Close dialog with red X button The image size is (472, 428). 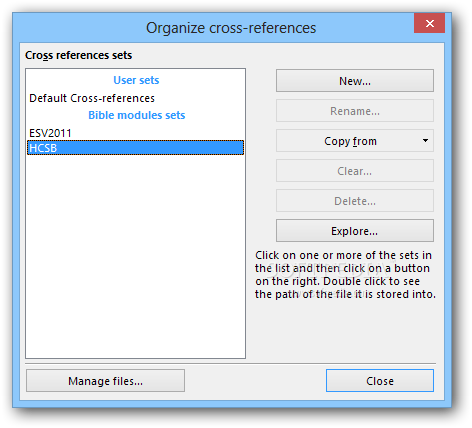click(x=429, y=23)
